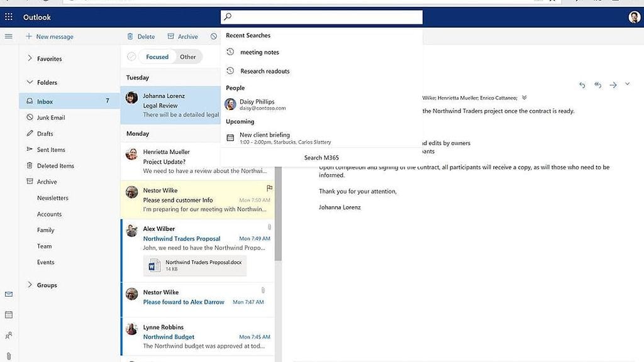Click the Forward arrow icon

pyautogui.click(x=613, y=85)
